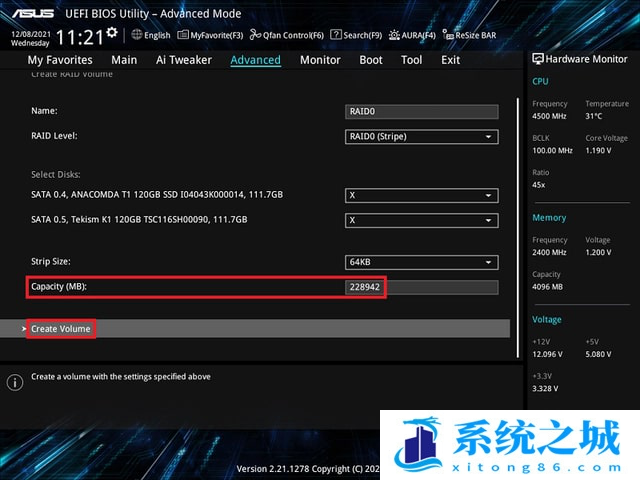Click CPU temperature value 31°C
The image size is (640, 480).
coord(593,116)
